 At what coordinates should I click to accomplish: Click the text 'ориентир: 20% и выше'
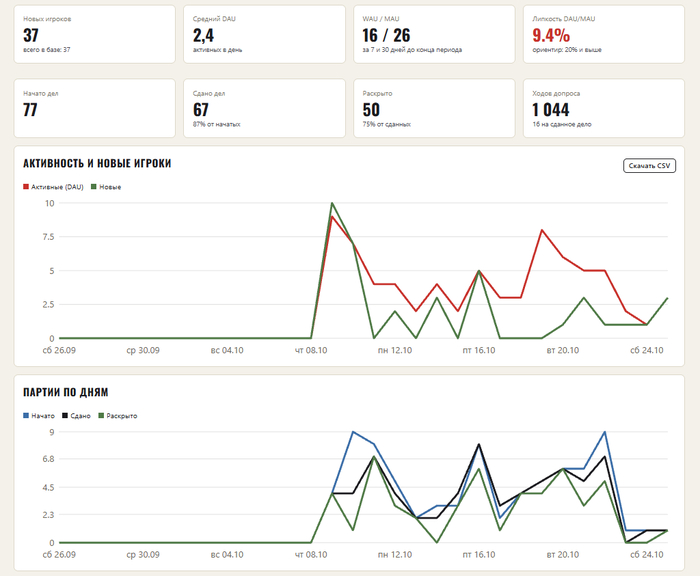(567, 50)
